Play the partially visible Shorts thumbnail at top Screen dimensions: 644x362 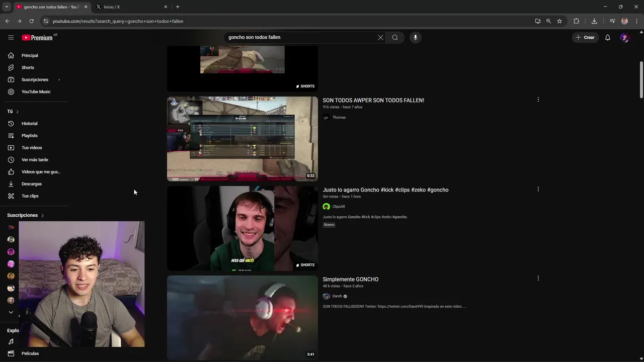click(243, 68)
